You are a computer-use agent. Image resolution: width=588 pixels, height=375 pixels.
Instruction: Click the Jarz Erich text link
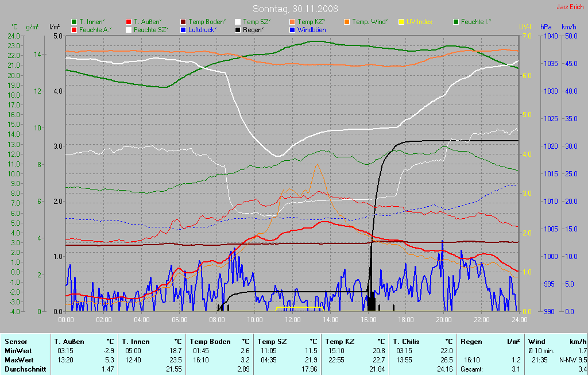point(570,7)
